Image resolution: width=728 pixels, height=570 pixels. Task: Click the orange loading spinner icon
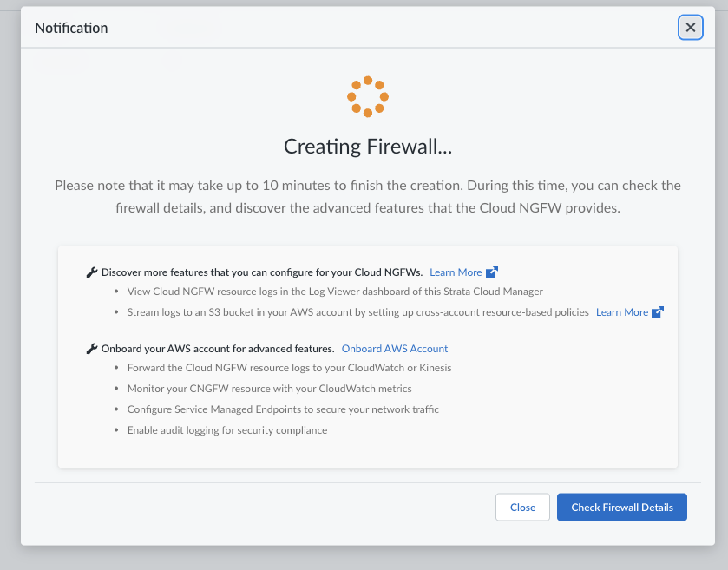click(368, 96)
